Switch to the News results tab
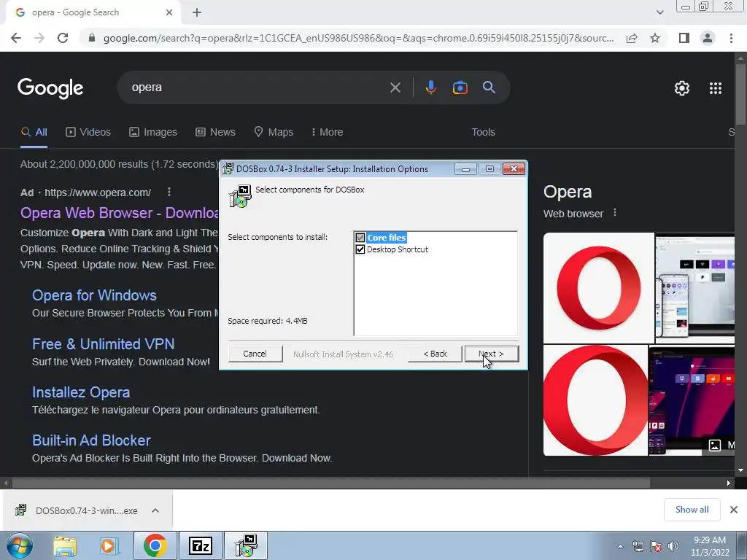747x560 pixels. [x=215, y=133]
